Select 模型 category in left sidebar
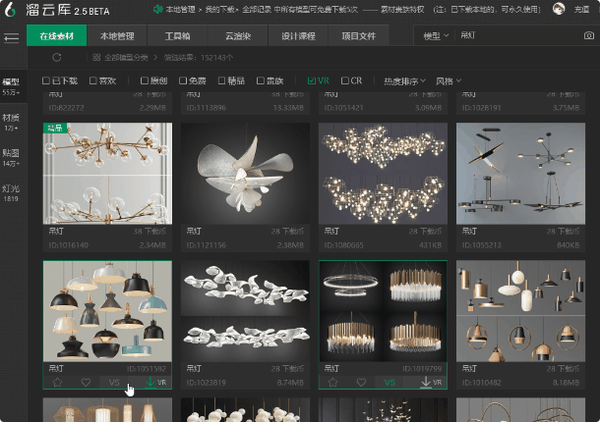 tap(11, 86)
